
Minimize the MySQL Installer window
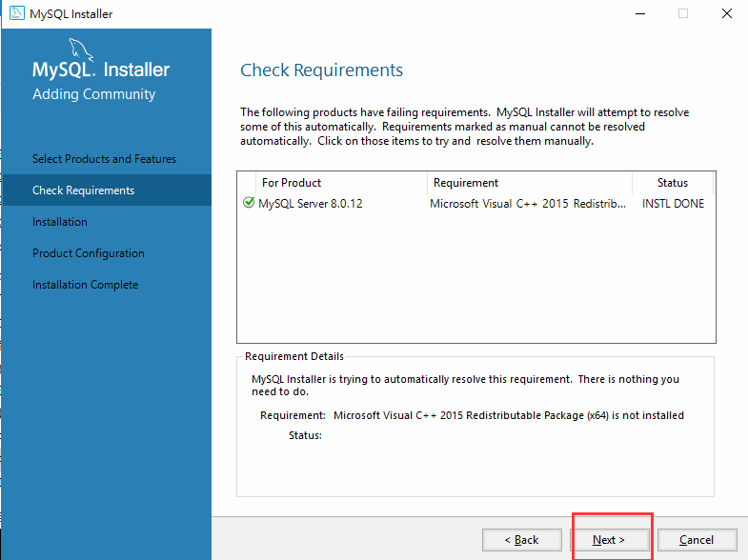point(640,13)
